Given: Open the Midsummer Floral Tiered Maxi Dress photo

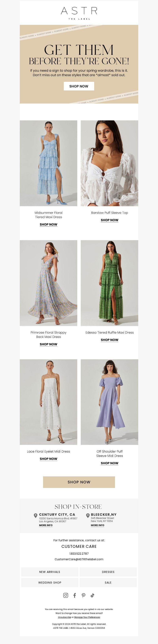Looking at the screenshot, I should tap(49, 163).
